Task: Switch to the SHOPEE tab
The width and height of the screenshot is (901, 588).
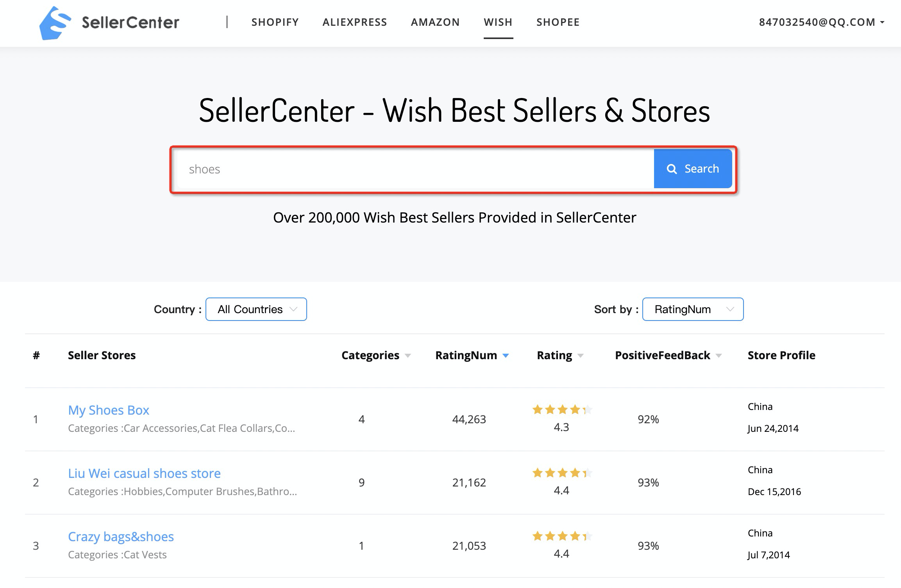Action: pyautogui.click(x=558, y=22)
